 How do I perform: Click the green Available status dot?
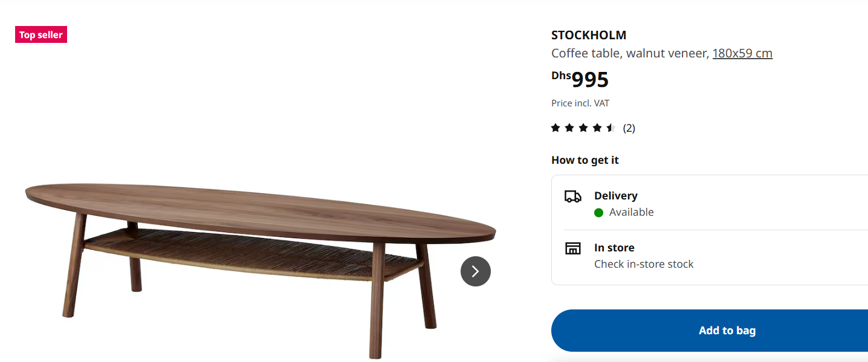point(598,212)
